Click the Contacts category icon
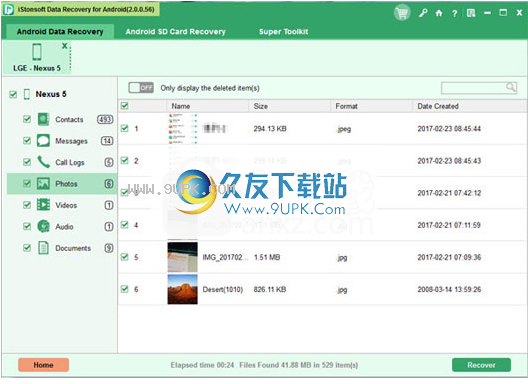The image size is (528, 384). [43, 119]
